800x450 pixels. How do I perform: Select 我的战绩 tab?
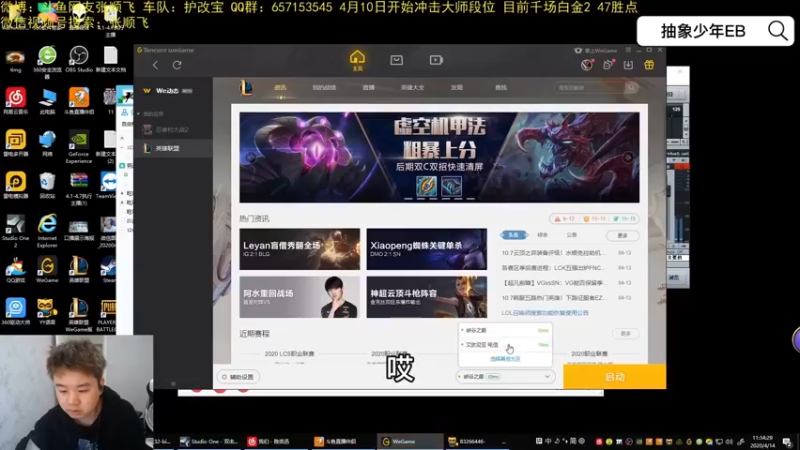324,87
